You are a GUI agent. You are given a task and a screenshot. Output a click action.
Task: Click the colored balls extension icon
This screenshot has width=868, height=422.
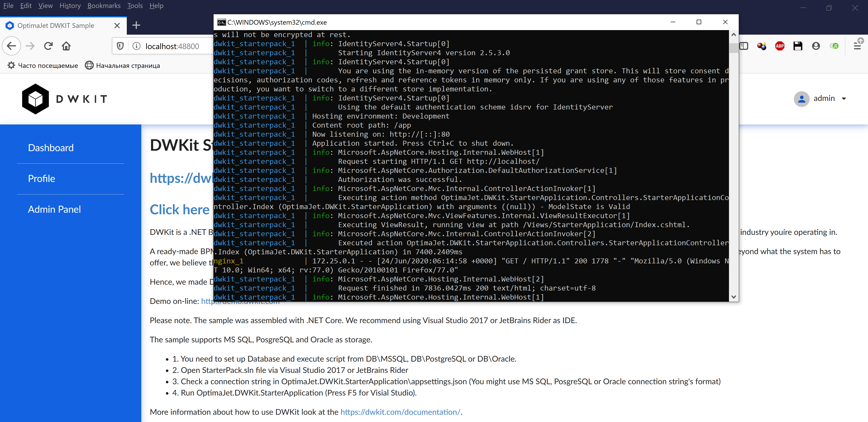762,46
